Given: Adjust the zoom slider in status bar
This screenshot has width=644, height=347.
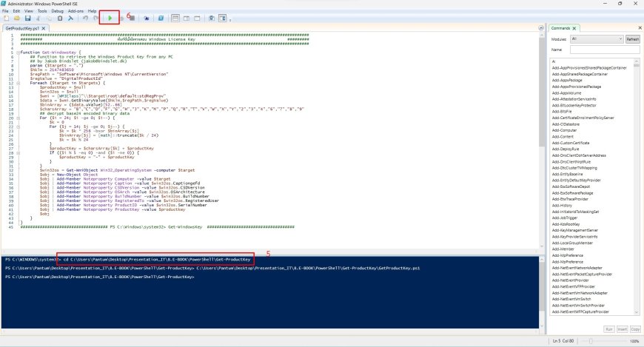Looking at the screenshot, I should pyautogui.click(x=591, y=341).
